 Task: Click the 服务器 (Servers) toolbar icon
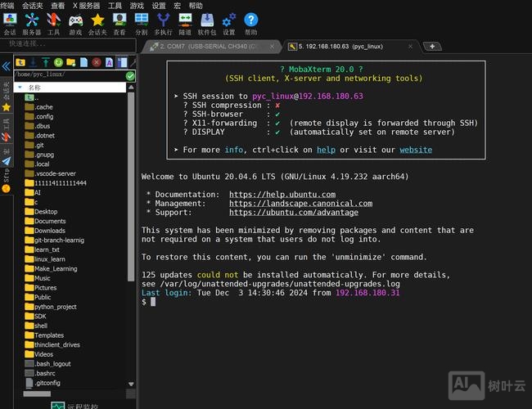[32, 24]
